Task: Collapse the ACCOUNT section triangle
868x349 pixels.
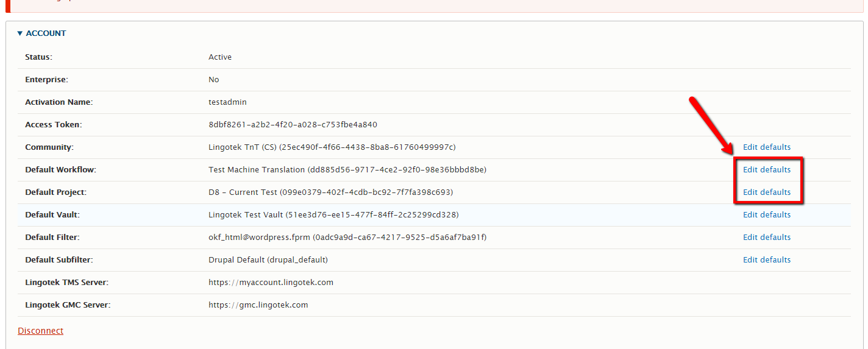Action: click(x=20, y=33)
